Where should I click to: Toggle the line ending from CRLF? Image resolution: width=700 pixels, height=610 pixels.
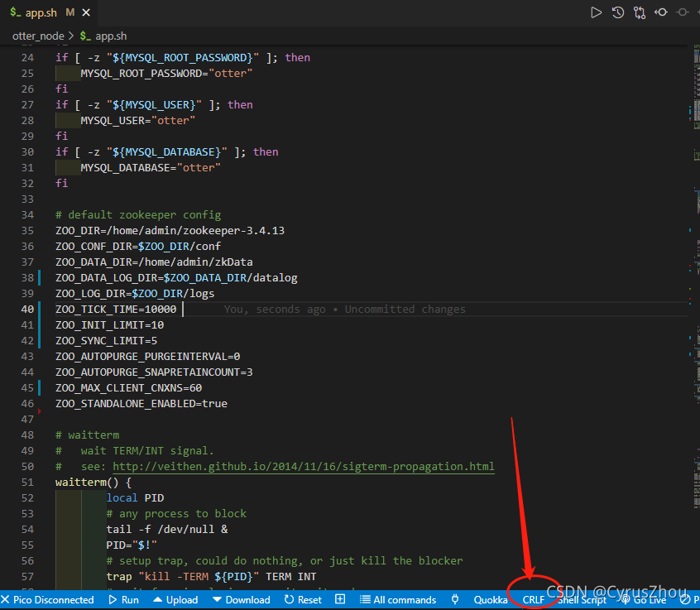(x=533, y=599)
